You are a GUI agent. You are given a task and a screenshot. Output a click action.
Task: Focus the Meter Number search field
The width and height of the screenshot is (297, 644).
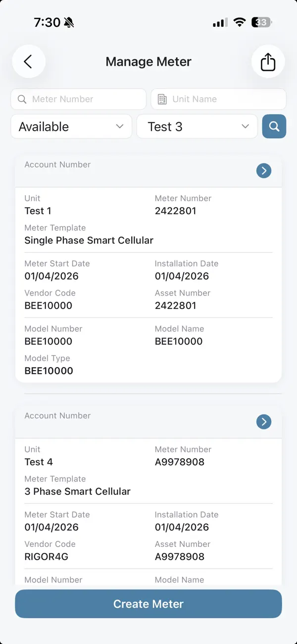click(x=78, y=99)
